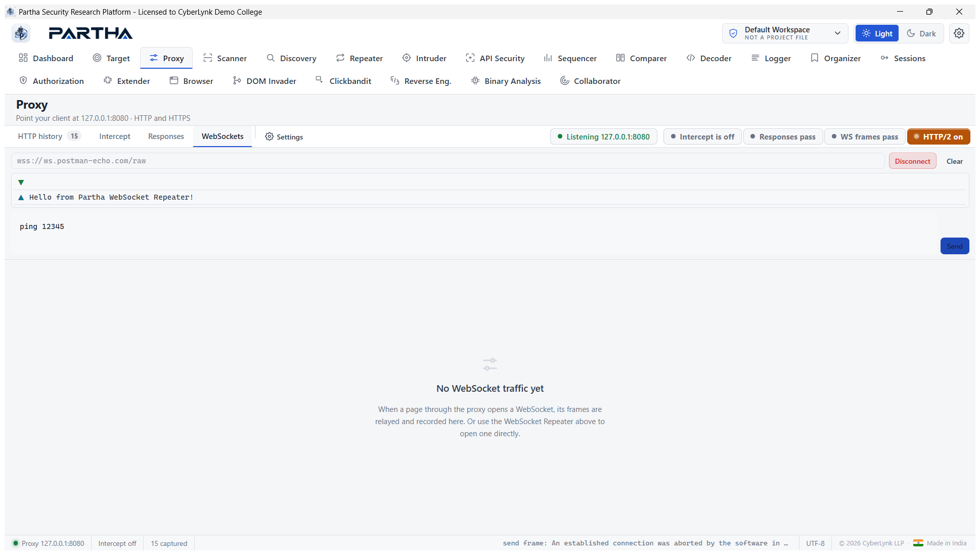Open the Intruder module

coord(424,58)
